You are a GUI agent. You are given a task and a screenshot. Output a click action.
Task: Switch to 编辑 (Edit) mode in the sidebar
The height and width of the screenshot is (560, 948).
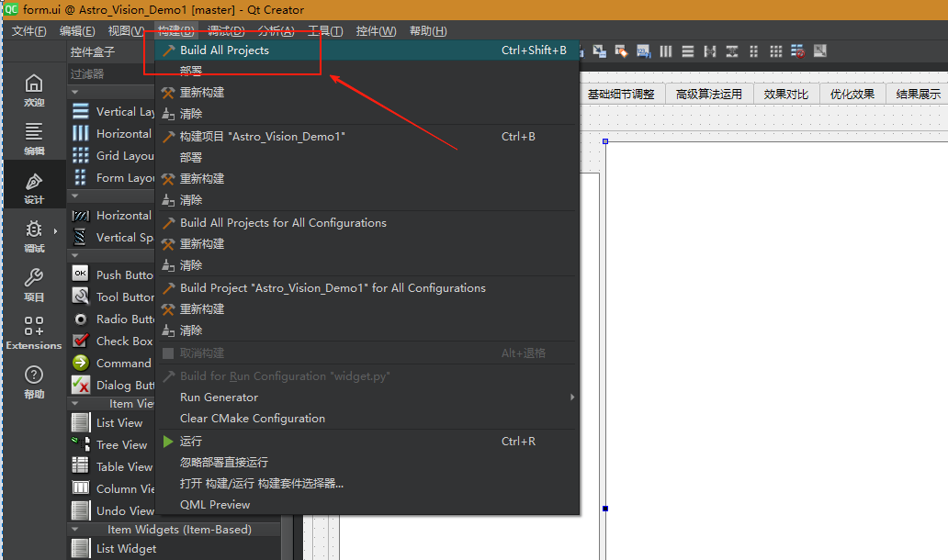pos(34,139)
